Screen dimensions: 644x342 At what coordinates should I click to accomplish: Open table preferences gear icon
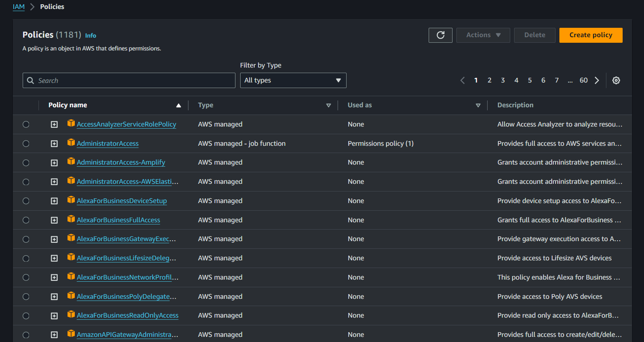[616, 80]
